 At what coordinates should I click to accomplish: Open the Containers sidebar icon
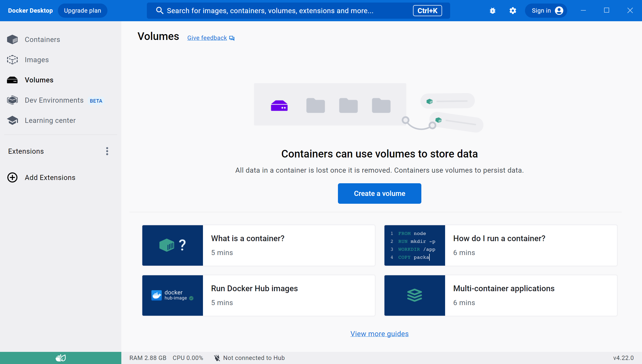(12, 39)
